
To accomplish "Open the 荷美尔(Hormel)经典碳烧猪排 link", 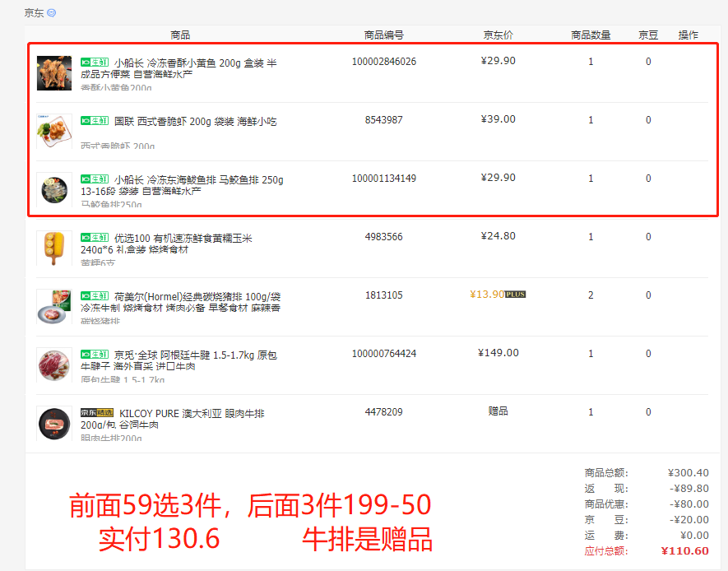I will tap(181, 302).
